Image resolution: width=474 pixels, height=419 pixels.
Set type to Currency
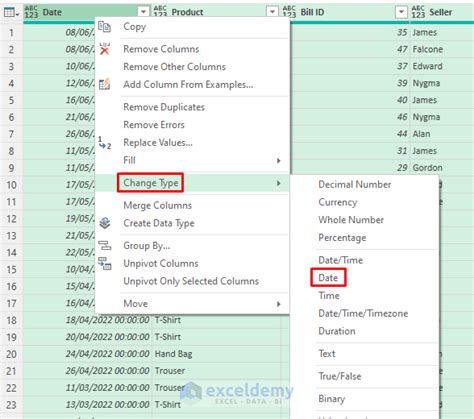click(x=338, y=202)
